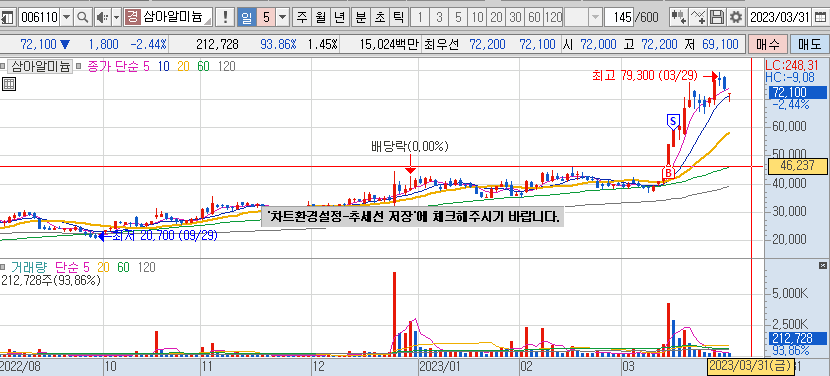This screenshot has height=376, width=830.
Task: Select the 1 interval button
Action: (x=420, y=17)
